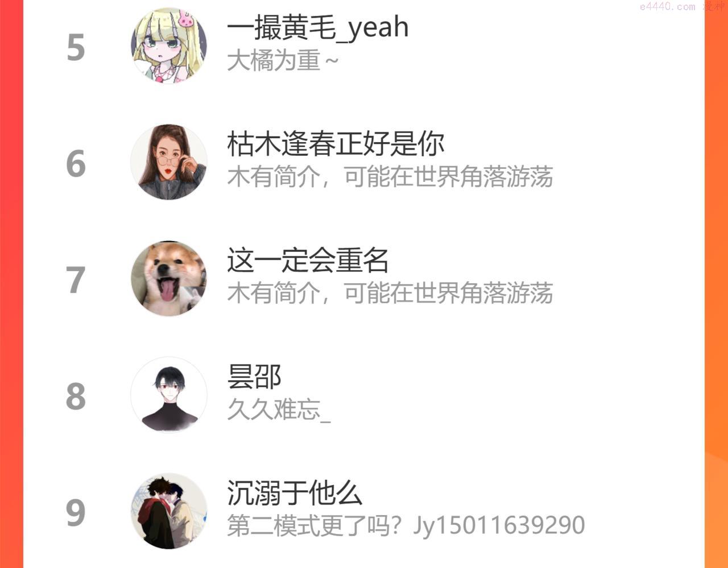Screen dimensions: 728x568
Task: Open profile of 这一定会重名
Action: (308, 260)
